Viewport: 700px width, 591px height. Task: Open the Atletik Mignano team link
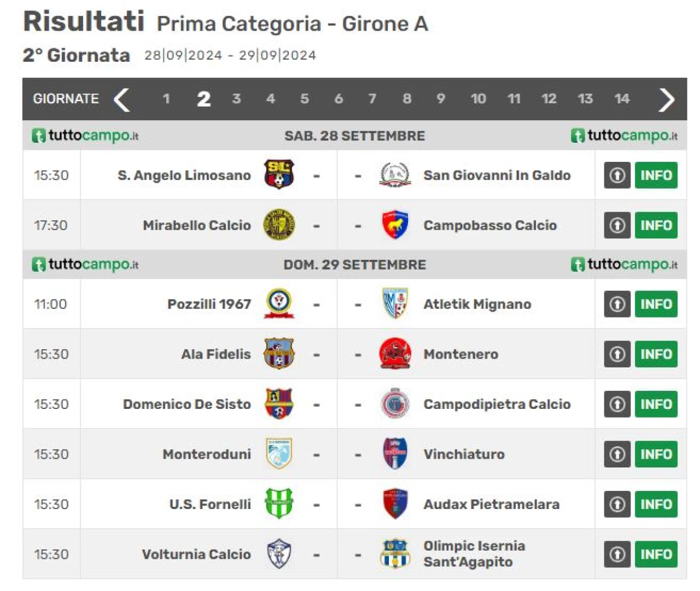point(477,304)
